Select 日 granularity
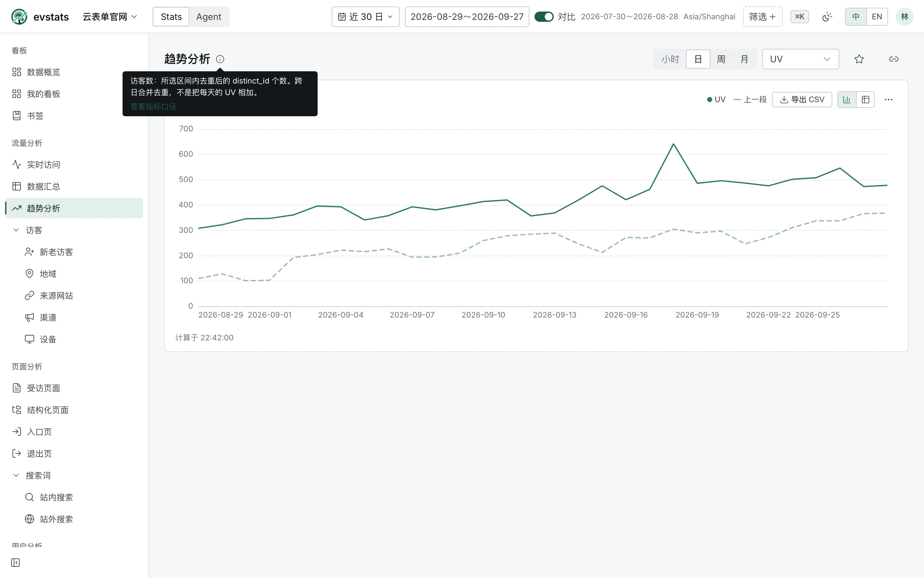The width and height of the screenshot is (924, 578). [x=698, y=59]
